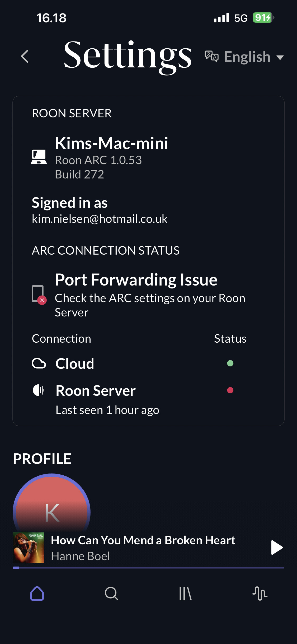Tap the Roon Server waveform icon
This screenshot has width=297, height=644.
(39, 390)
